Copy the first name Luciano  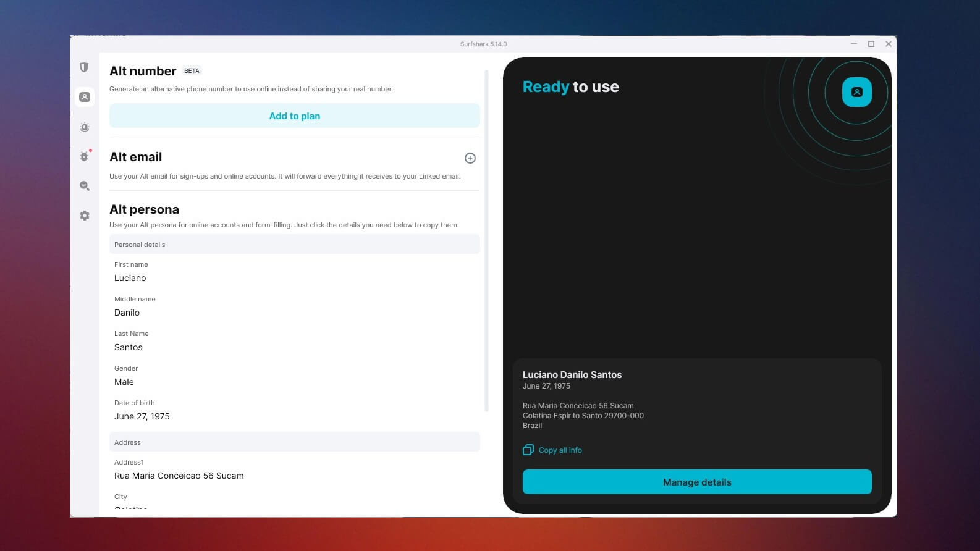130,279
